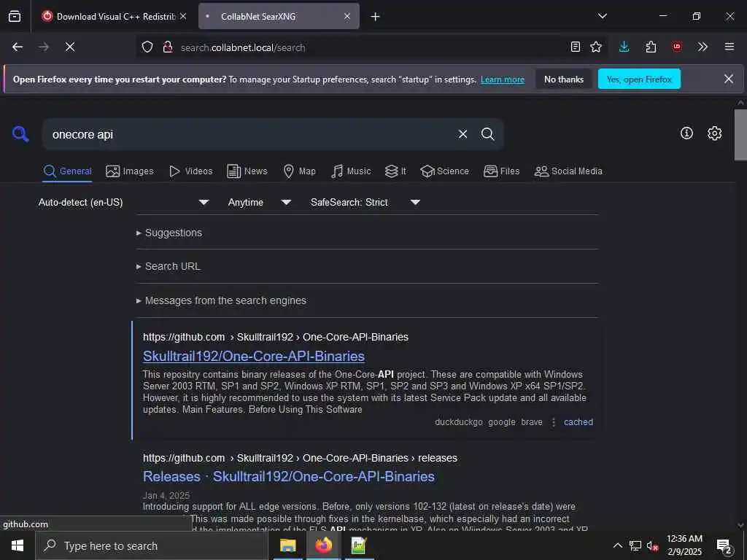Open Skulltrail192/One-Core-API-Binaries result link
The width and height of the screenshot is (747, 560).
click(253, 356)
